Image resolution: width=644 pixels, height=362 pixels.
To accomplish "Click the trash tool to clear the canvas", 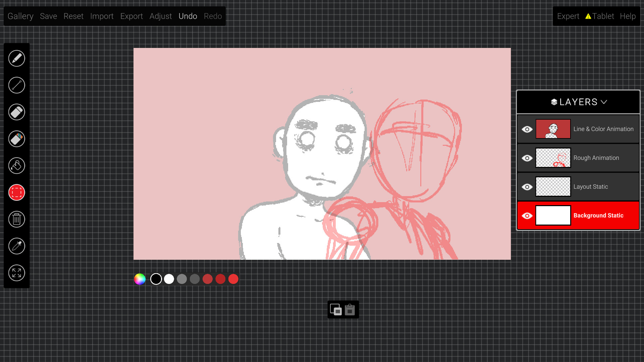I will [16, 219].
